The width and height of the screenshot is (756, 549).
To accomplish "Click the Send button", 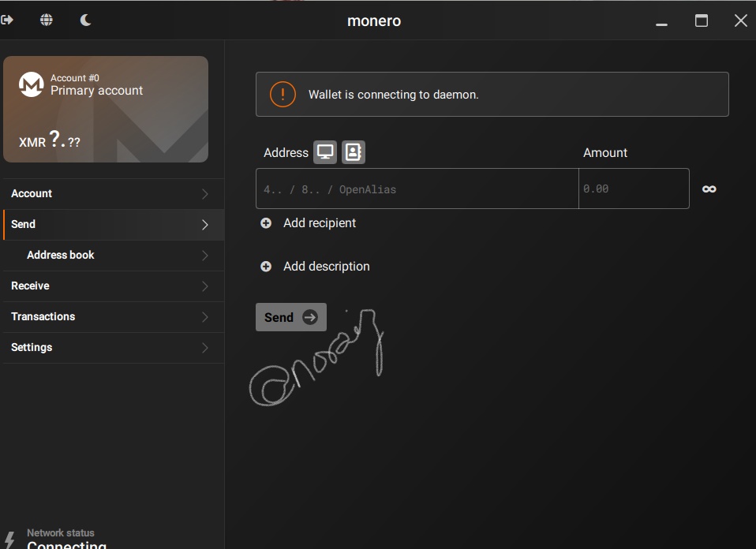I will (x=290, y=317).
